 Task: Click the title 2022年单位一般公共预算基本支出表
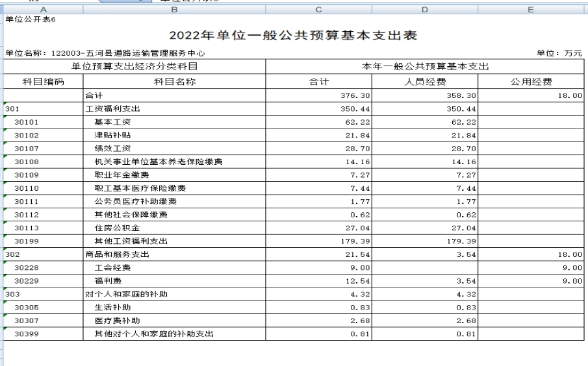[293, 35]
